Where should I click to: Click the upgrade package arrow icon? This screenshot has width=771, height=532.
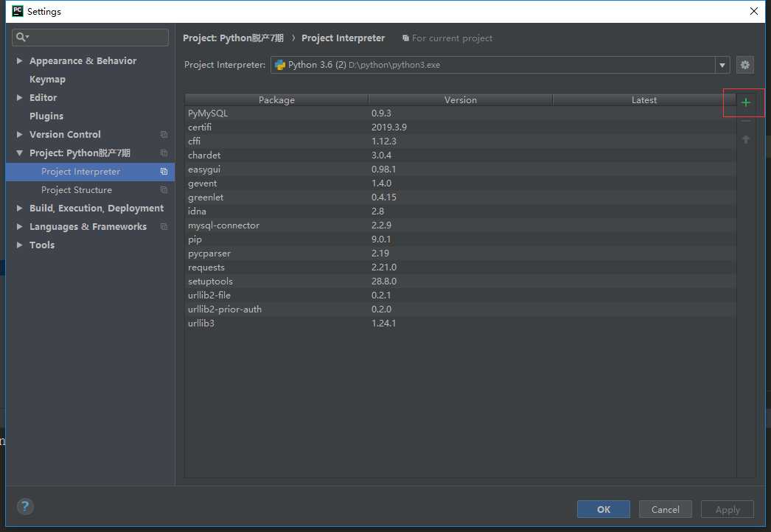[745, 140]
